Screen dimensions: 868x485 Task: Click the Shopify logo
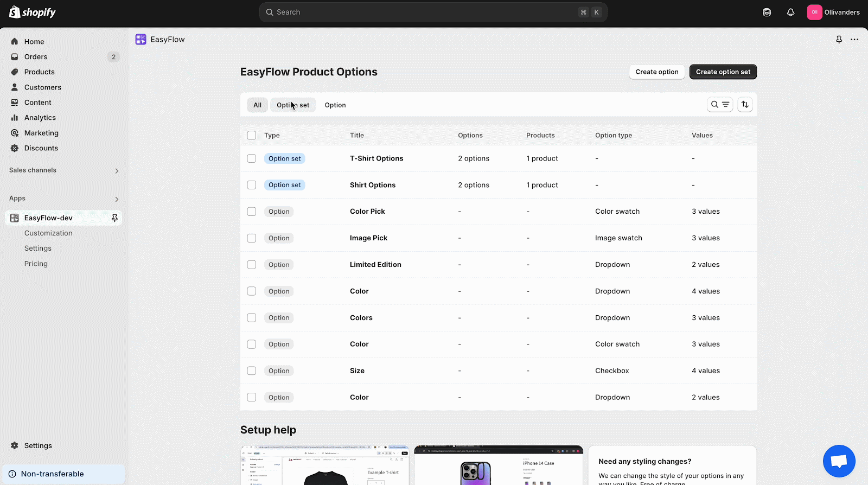click(x=33, y=12)
